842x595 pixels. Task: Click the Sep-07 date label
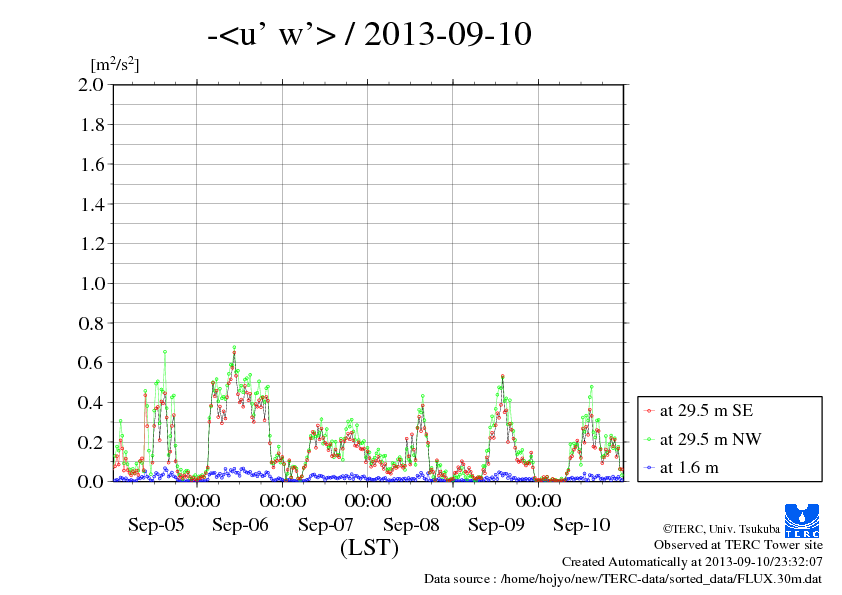(x=326, y=525)
